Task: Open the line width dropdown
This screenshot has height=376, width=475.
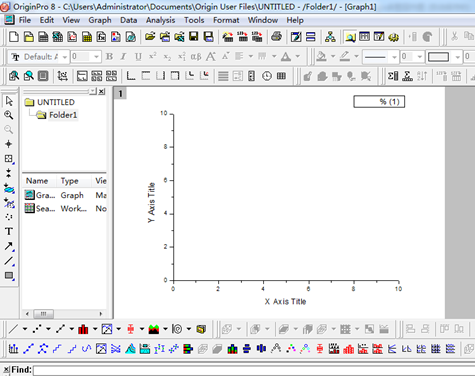Action: pos(420,57)
